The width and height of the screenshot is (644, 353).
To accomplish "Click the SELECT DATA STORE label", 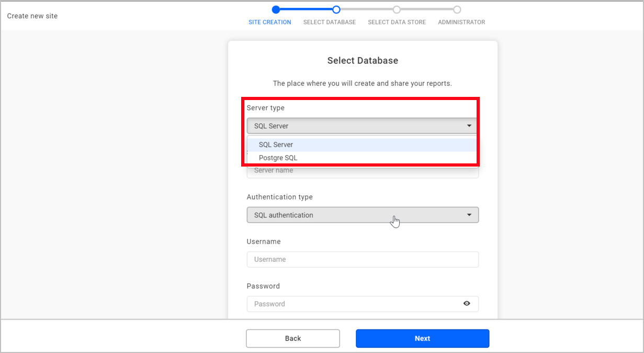I will [x=397, y=22].
